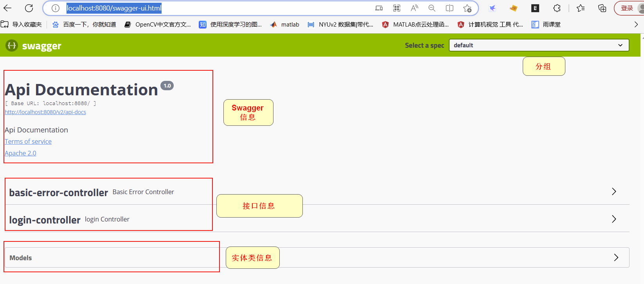Click the Base URL: localhost:8080/ text
644x284 pixels.
point(50,104)
